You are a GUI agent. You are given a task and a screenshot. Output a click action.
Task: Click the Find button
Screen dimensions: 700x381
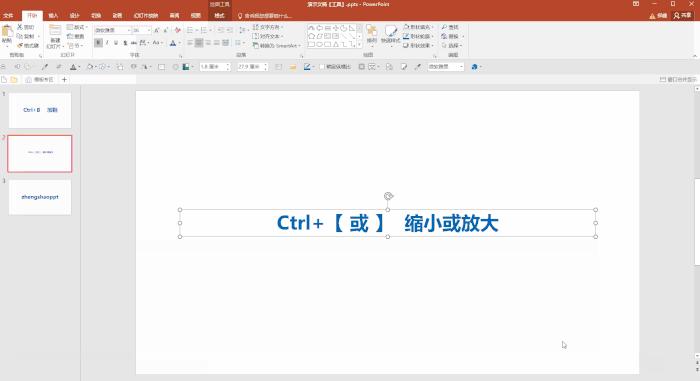click(450, 27)
